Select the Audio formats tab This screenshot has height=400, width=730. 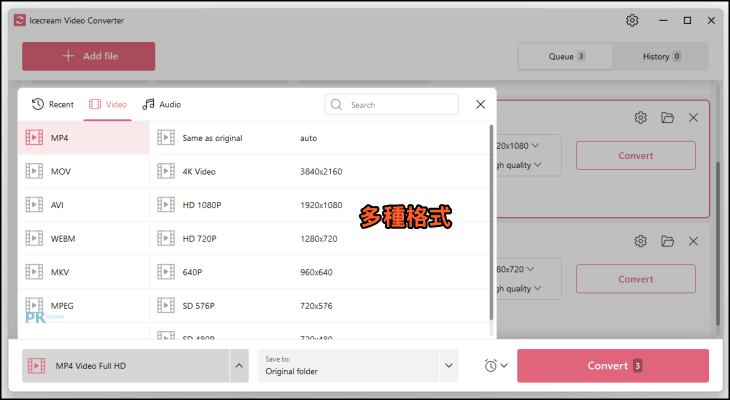pyautogui.click(x=162, y=104)
